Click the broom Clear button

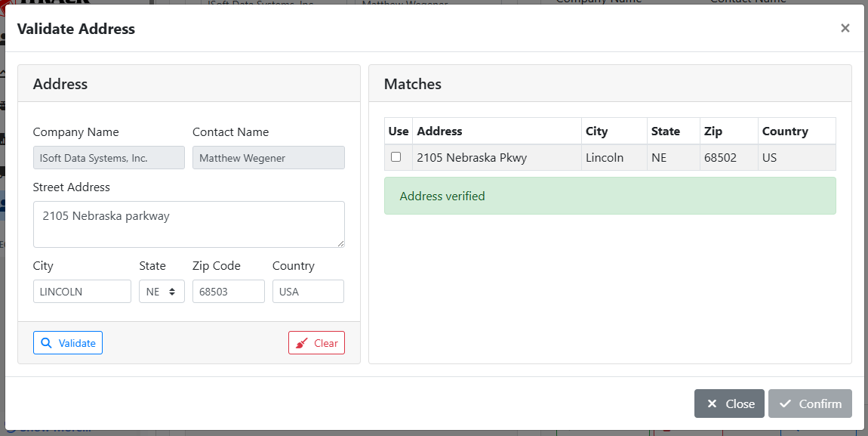pos(316,343)
